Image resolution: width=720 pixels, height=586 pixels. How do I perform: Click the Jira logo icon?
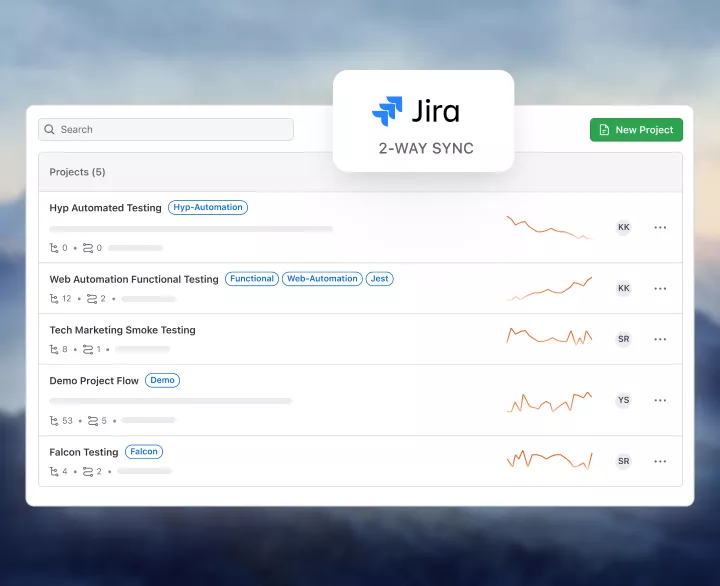(387, 111)
